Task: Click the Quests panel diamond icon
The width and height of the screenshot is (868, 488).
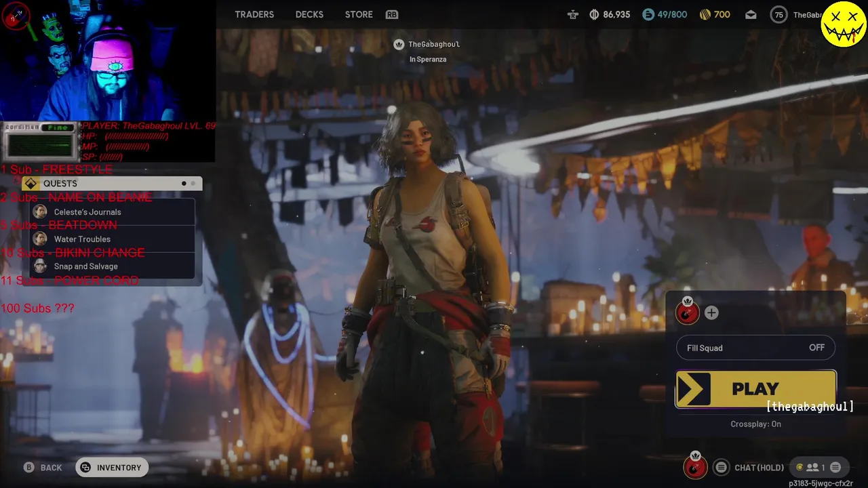Action: [31, 184]
